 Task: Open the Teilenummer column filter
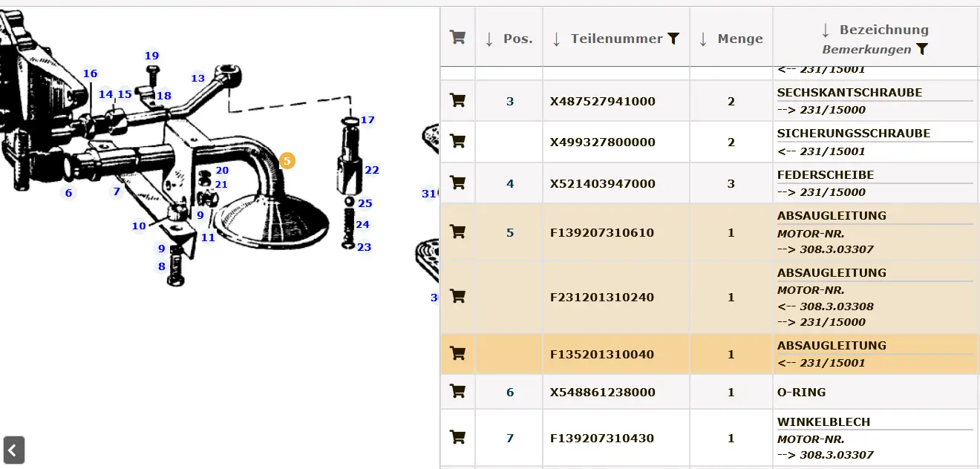(x=673, y=39)
